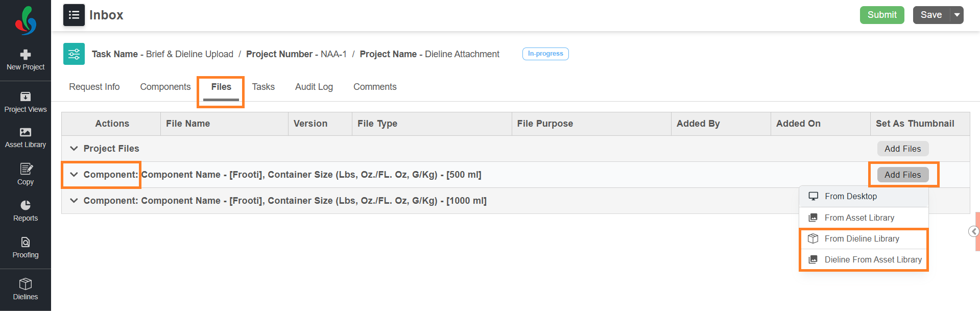Image resolution: width=980 pixels, height=311 pixels.
Task: Collapse the Frooti 1000 ml component row
Action: 74,201
